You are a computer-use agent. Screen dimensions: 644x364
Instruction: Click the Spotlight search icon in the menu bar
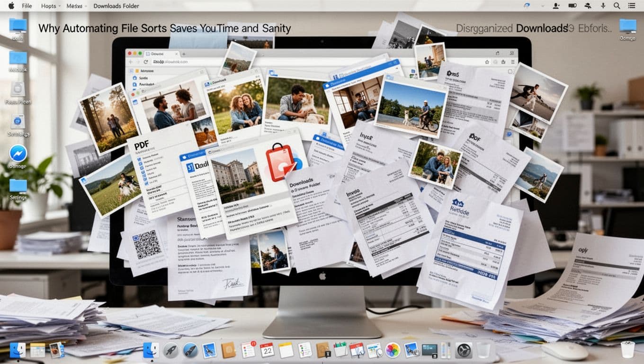pyautogui.click(x=617, y=6)
